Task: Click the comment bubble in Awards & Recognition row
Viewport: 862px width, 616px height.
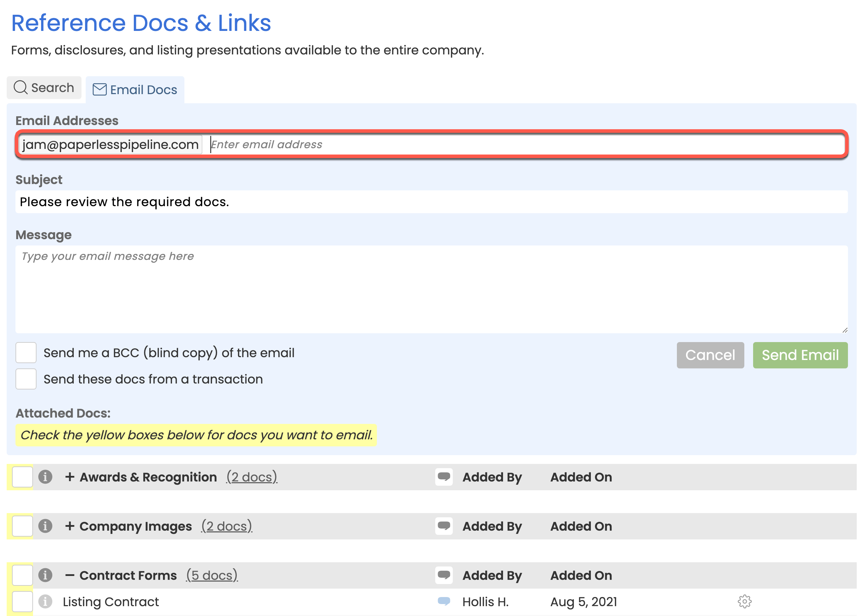Action: [444, 477]
